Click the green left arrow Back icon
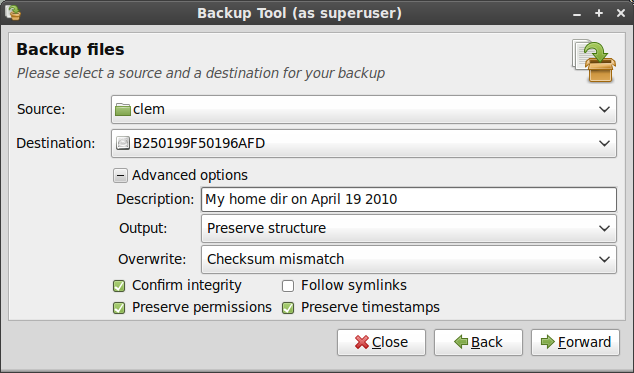The height and width of the screenshot is (373, 634). point(461,342)
